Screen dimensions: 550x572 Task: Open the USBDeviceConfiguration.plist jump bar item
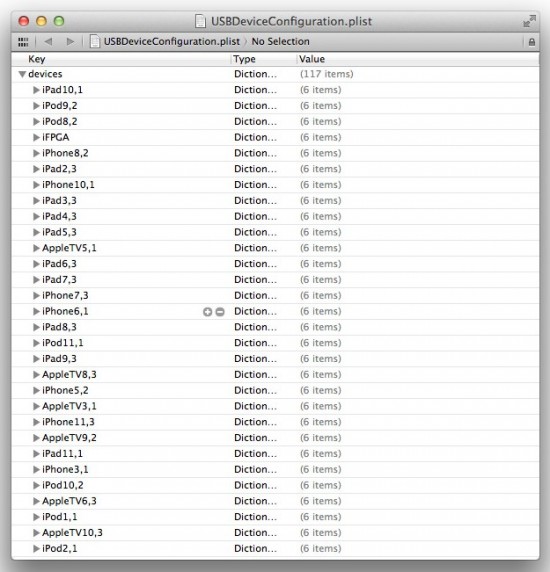click(x=172, y=42)
